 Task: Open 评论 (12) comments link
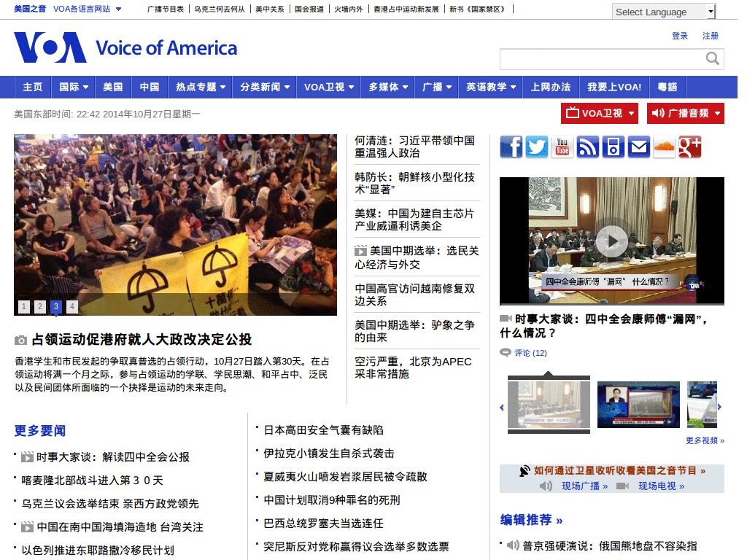point(530,353)
